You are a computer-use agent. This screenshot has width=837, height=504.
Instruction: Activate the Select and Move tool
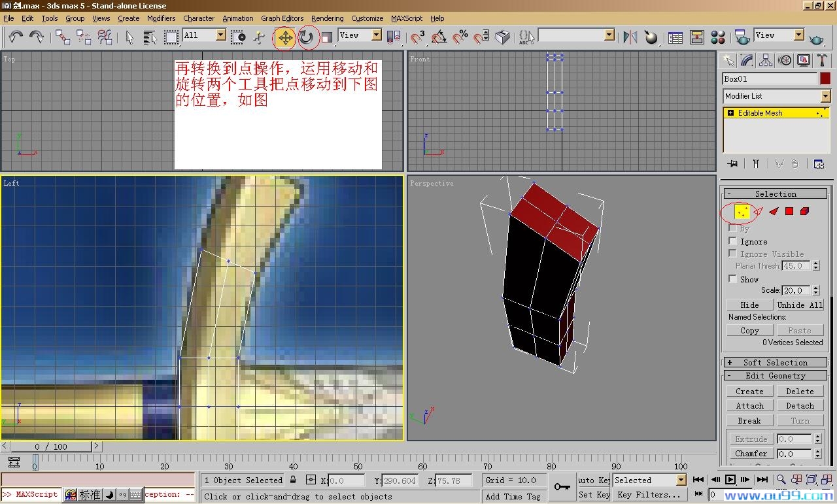(285, 37)
